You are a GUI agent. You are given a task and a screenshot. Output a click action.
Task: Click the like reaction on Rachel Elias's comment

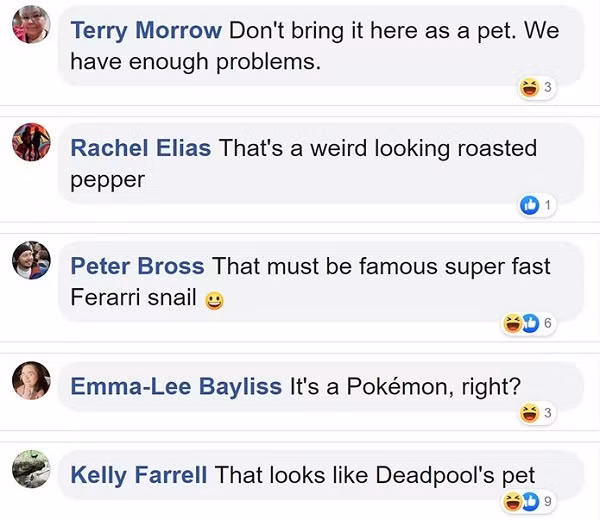(529, 206)
